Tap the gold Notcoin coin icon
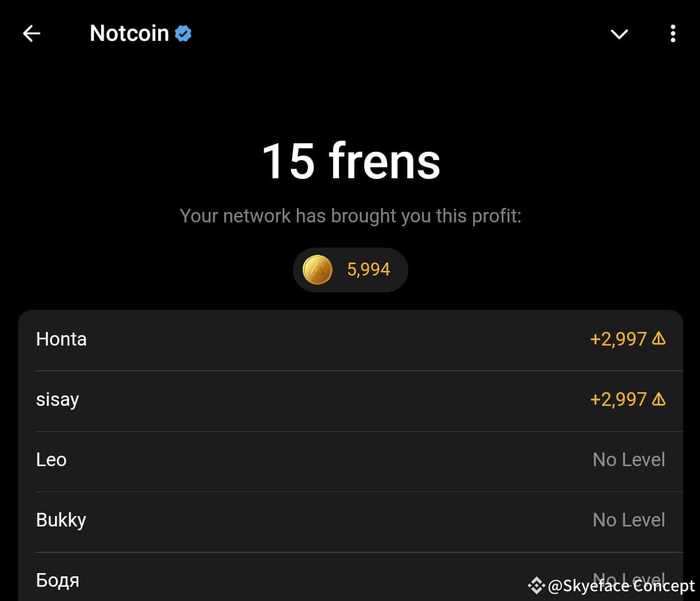 pyautogui.click(x=318, y=270)
